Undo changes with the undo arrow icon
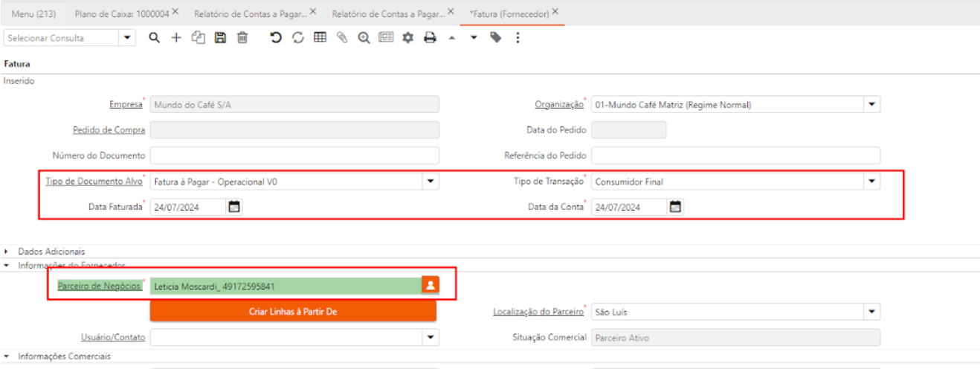980x369 pixels. point(276,38)
